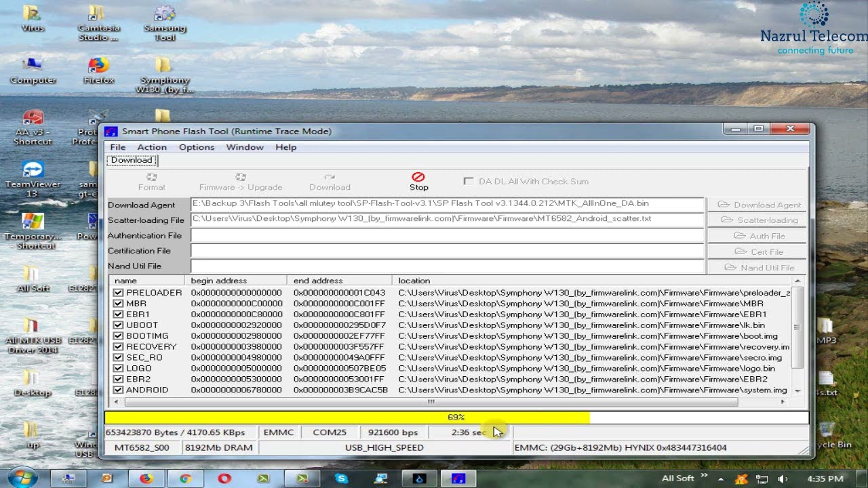The image size is (868, 488).
Task: Toggle DA DL All With Check Sum
Action: (x=468, y=181)
